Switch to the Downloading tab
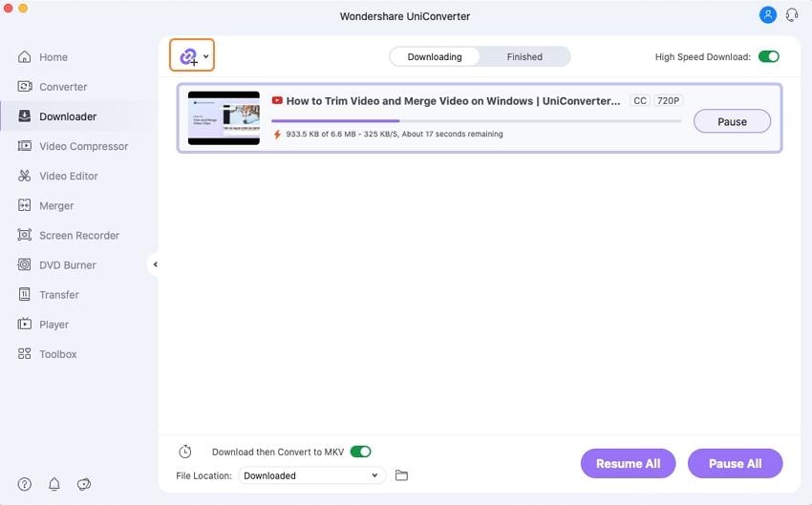Screen dimensions: 812x505 (435, 57)
